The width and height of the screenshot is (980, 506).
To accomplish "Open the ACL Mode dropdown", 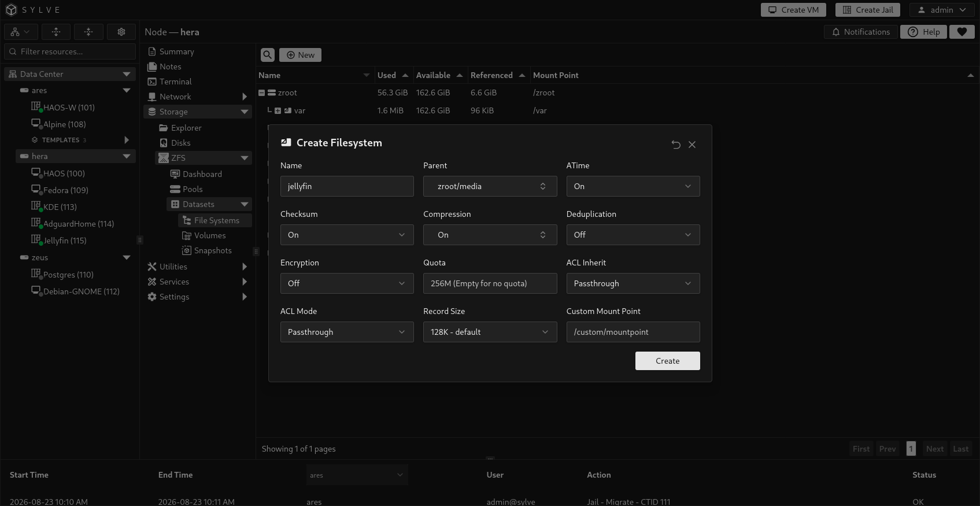I will click(x=347, y=332).
